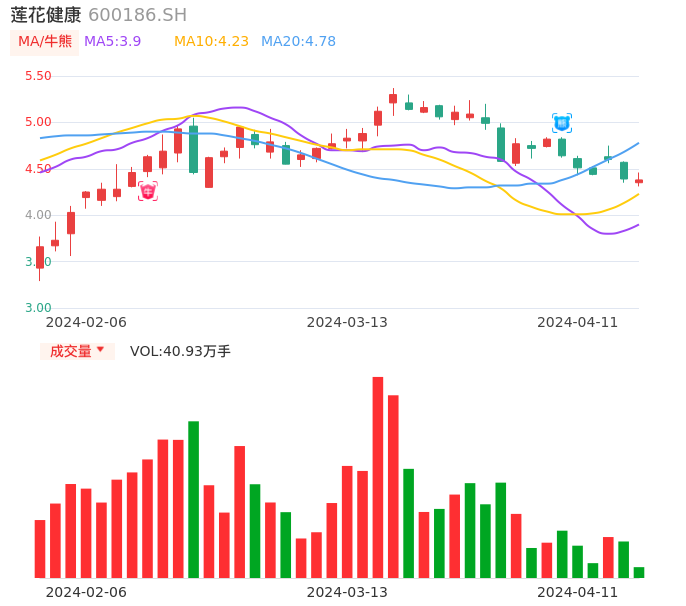Click the 2024-04-11 date under price chart

tap(578, 322)
